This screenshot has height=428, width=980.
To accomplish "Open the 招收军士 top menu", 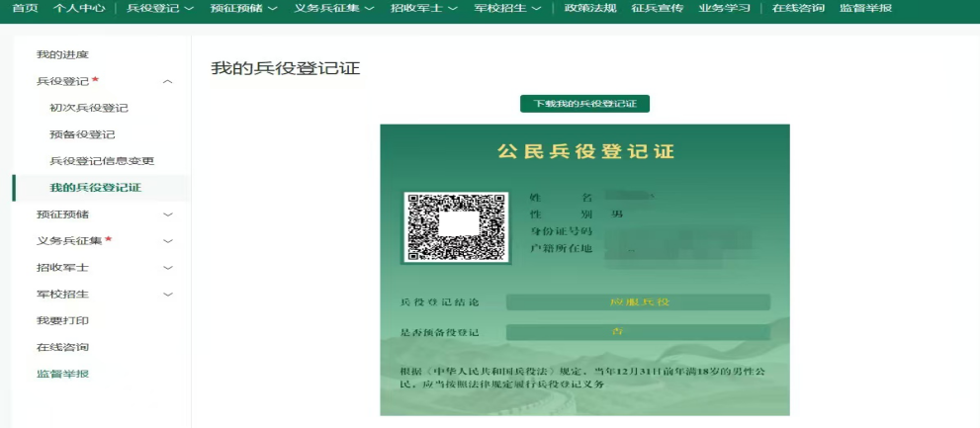I will point(424,8).
